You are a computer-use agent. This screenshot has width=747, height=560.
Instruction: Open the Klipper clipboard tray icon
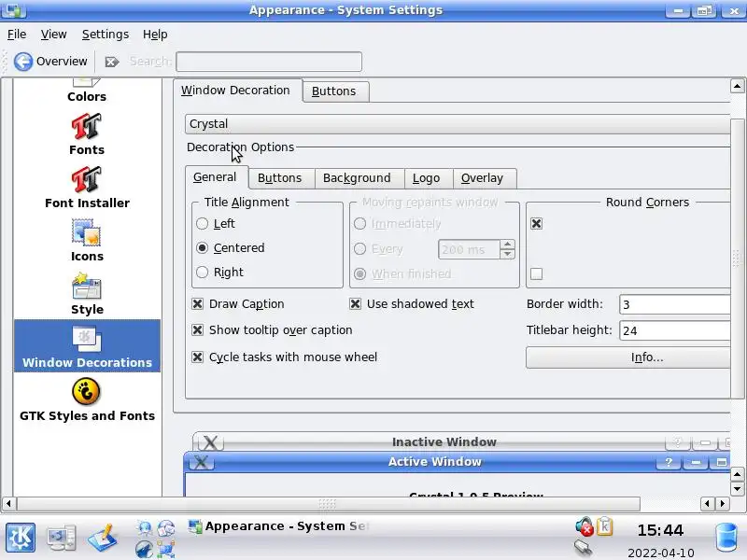coord(604,526)
